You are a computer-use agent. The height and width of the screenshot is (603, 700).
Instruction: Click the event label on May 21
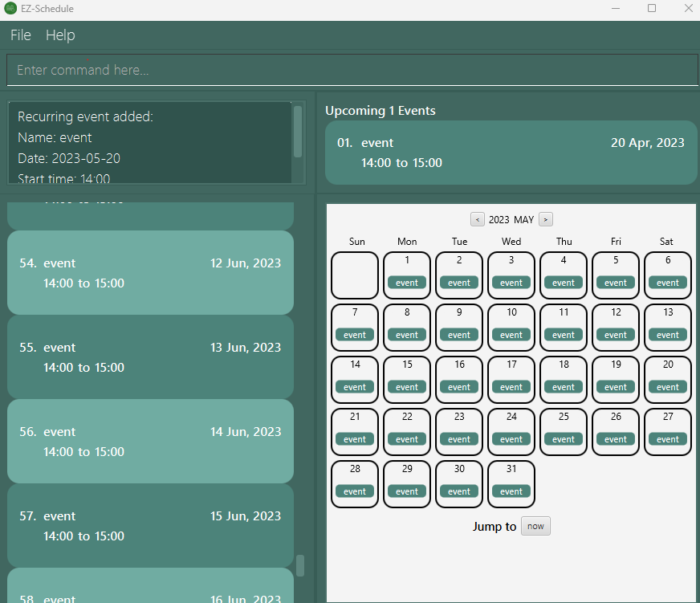[x=355, y=439]
